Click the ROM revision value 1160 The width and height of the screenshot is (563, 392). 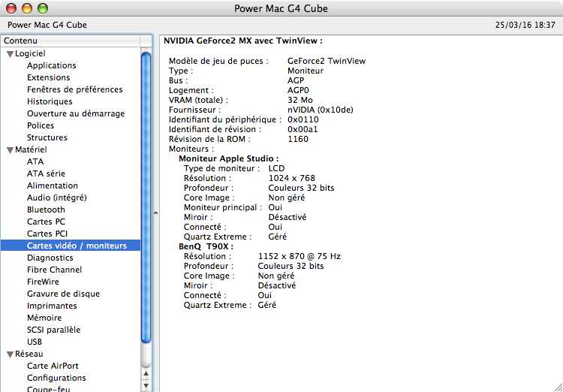click(x=298, y=139)
